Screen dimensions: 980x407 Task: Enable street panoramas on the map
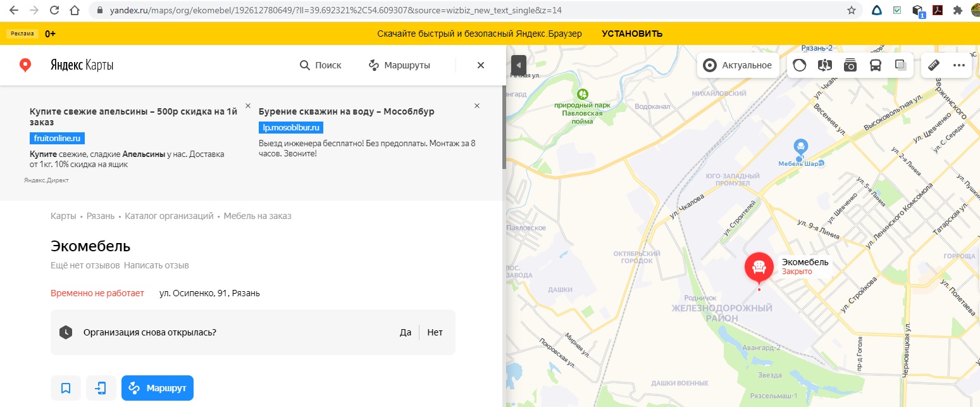(x=824, y=65)
